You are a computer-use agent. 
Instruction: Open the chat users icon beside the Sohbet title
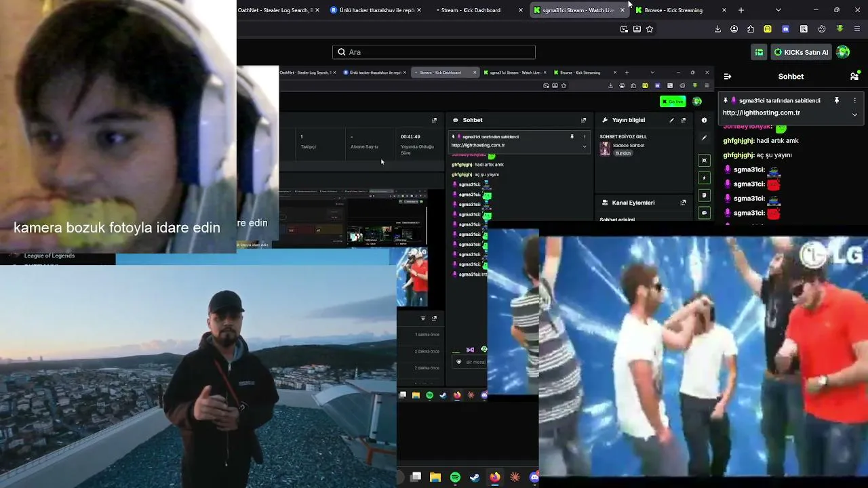[x=854, y=77]
